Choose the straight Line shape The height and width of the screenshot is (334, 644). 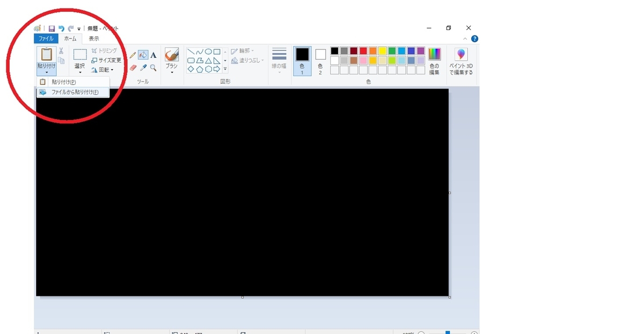pos(191,51)
